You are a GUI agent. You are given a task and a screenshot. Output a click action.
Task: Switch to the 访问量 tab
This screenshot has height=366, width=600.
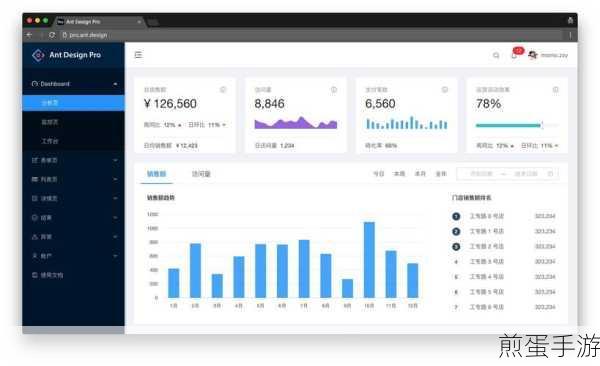click(201, 174)
